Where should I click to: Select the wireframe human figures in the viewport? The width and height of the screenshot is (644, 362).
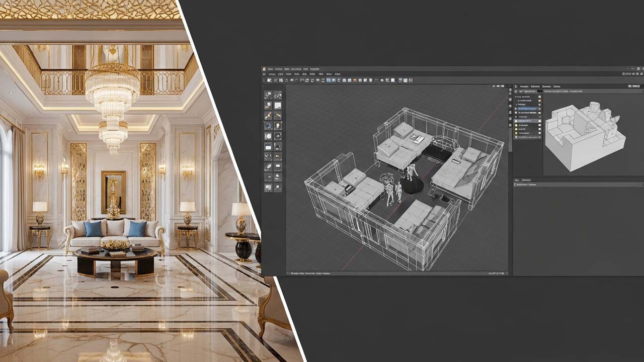(399, 186)
